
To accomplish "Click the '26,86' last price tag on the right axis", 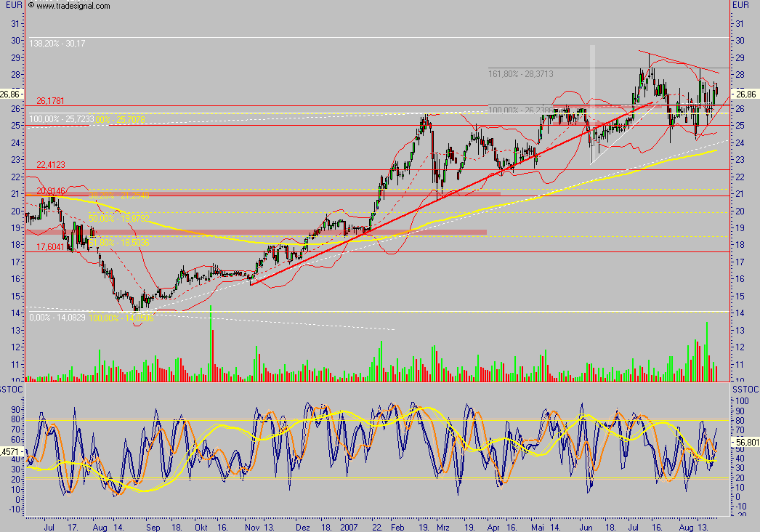I will (745, 94).
